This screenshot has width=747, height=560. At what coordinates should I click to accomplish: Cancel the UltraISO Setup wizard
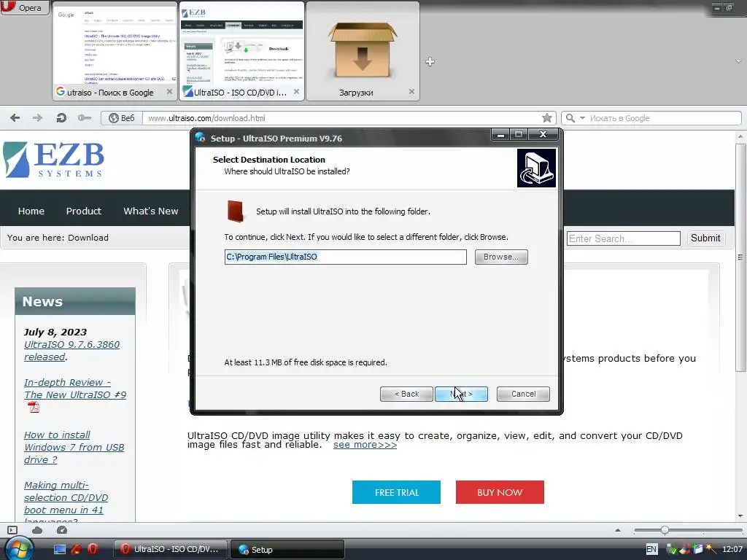pos(523,394)
